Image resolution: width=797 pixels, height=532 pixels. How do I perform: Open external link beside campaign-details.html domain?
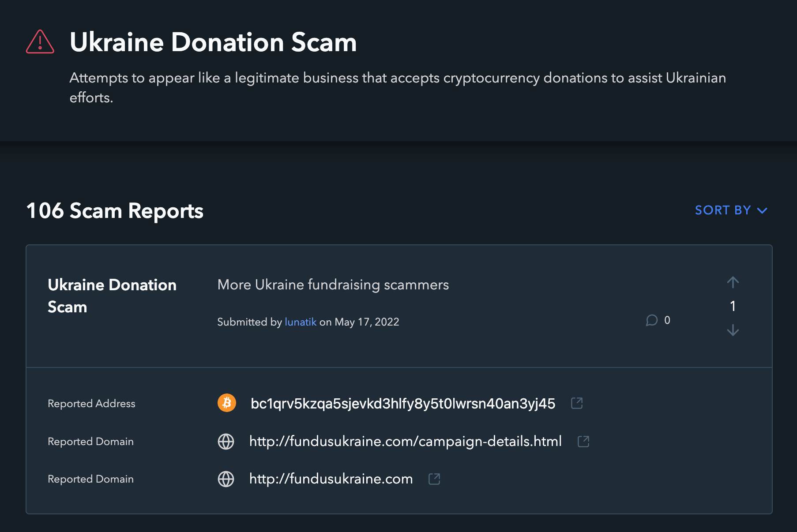coord(583,441)
